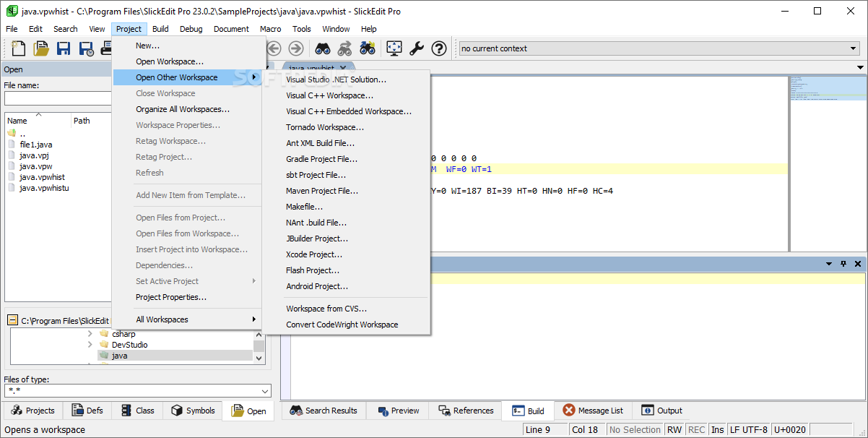
Task: Select Workspace from CVS entry
Action: (326, 309)
